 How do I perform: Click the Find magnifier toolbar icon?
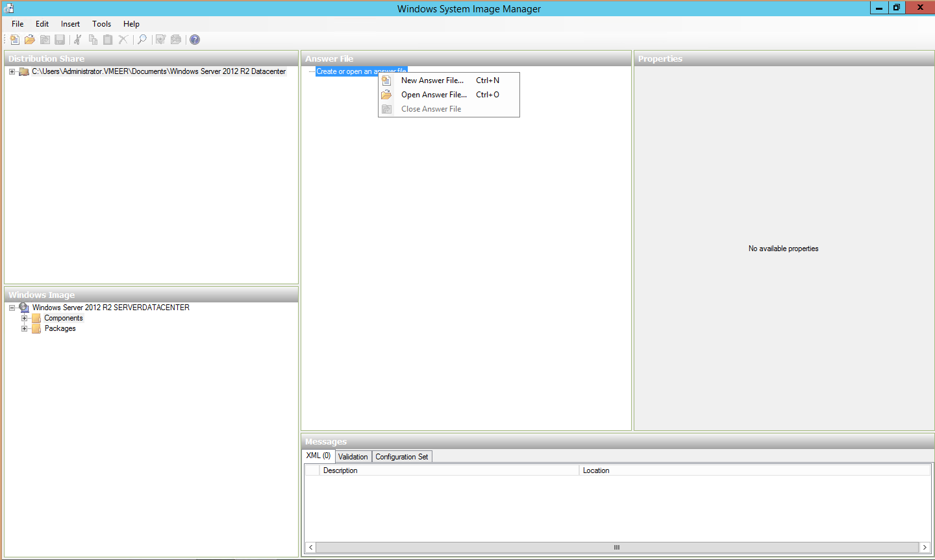pos(142,40)
